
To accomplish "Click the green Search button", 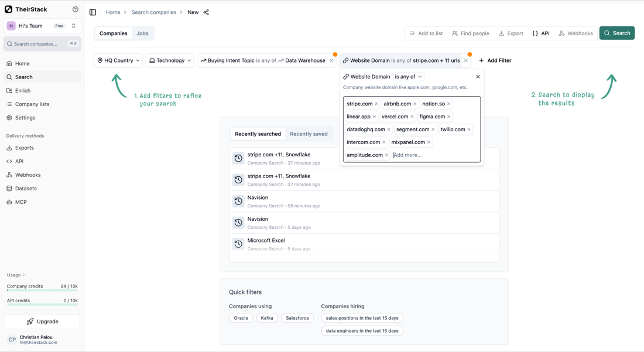I will click(x=617, y=33).
